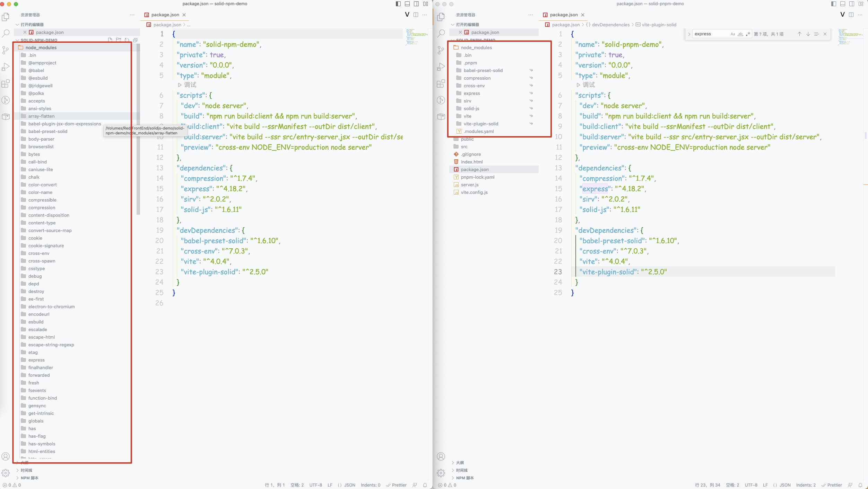Click devDependencies breadcrumb in right editor

tap(610, 25)
